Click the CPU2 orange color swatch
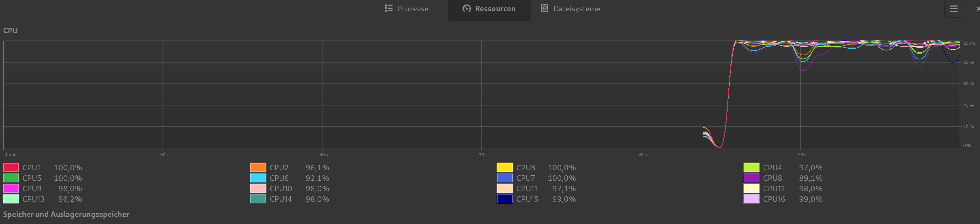This screenshot has height=224, width=980. click(258, 168)
